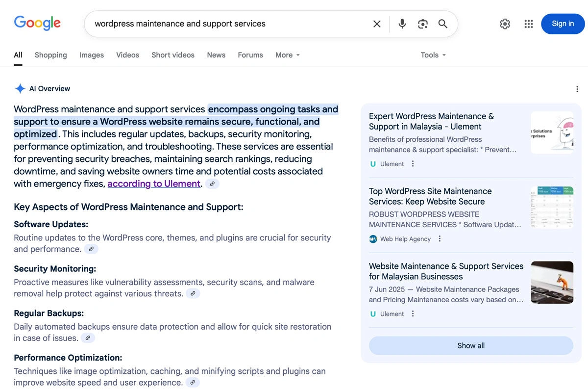The height and width of the screenshot is (392, 588).
Task: Click Ulement favicon under Website Maintenance result
Action: pos(373,314)
